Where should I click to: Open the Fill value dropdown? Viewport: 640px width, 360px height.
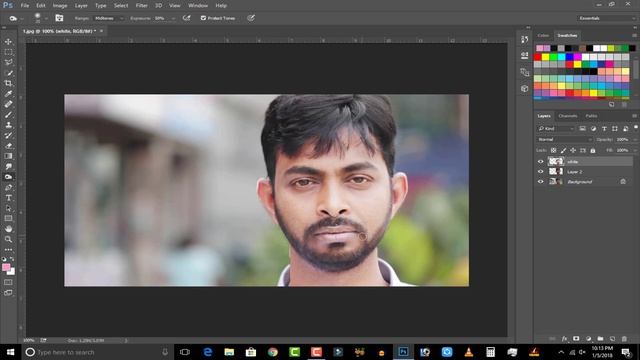(635, 151)
